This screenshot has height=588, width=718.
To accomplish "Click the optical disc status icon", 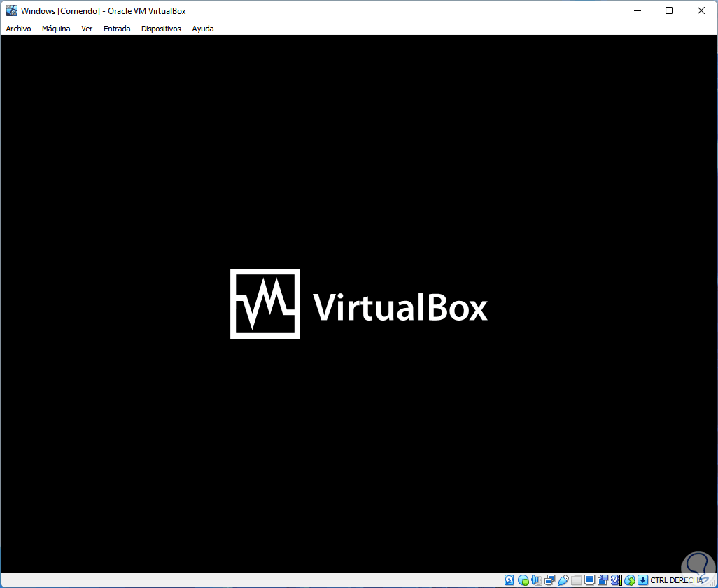I will [x=523, y=580].
